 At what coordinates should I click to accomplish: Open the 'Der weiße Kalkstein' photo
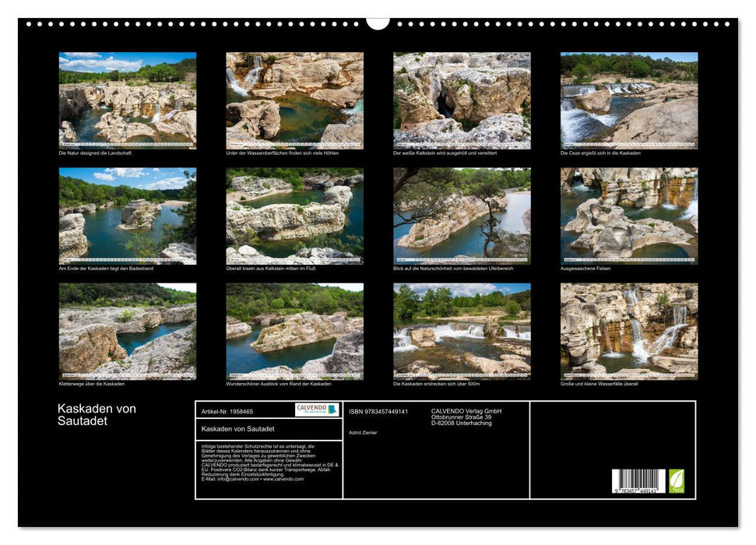462,100
